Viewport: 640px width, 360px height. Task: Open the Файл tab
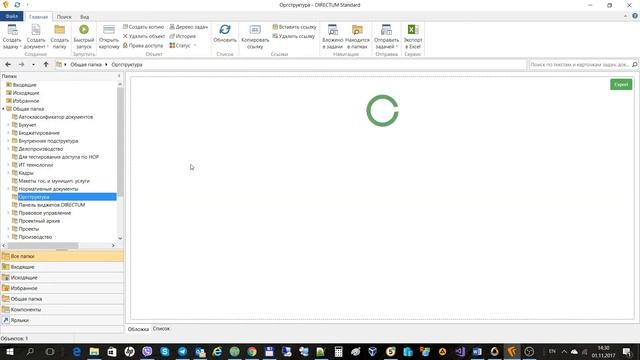click(11, 16)
